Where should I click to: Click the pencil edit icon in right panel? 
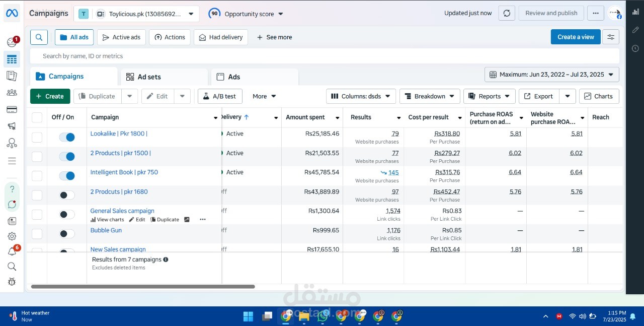(x=635, y=30)
